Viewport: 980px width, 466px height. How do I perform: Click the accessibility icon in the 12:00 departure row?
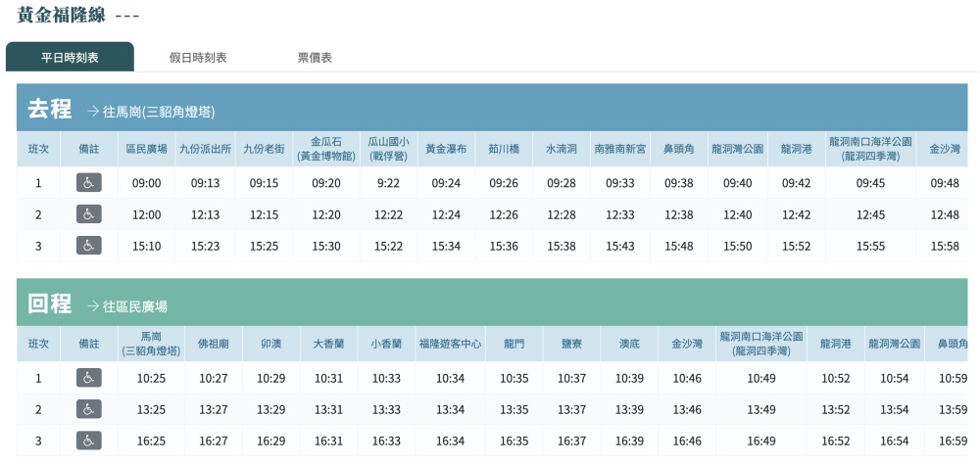tap(89, 214)
